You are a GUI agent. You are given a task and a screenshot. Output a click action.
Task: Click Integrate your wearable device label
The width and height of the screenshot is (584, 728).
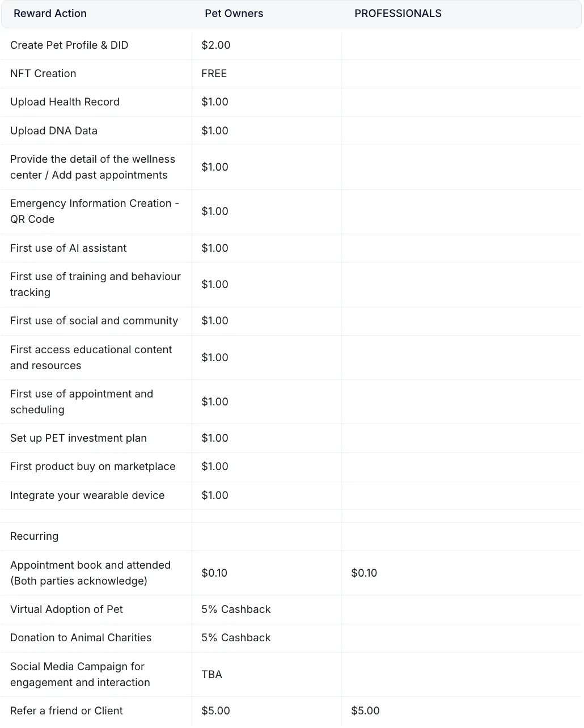87,496
